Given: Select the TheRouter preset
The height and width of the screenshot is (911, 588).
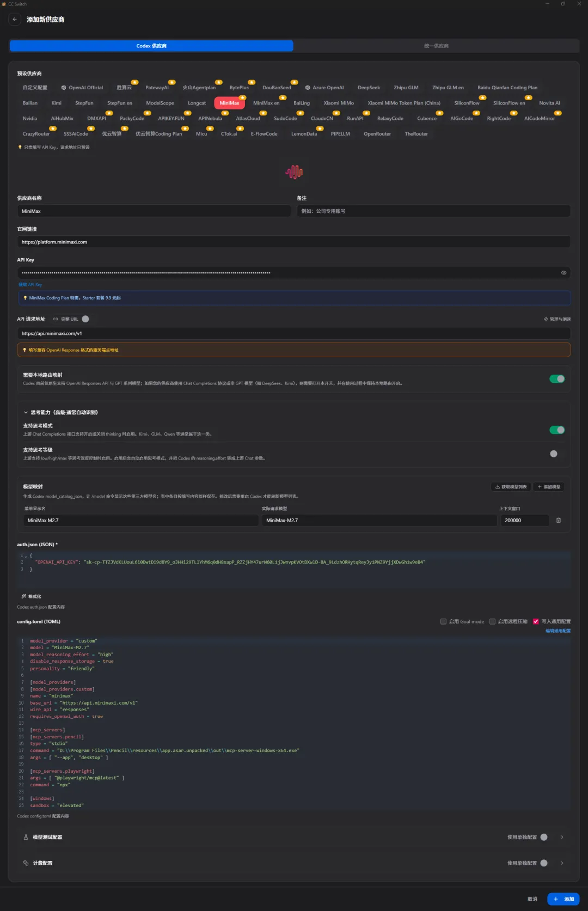Looking at the screenshot, I should [416, 134].
